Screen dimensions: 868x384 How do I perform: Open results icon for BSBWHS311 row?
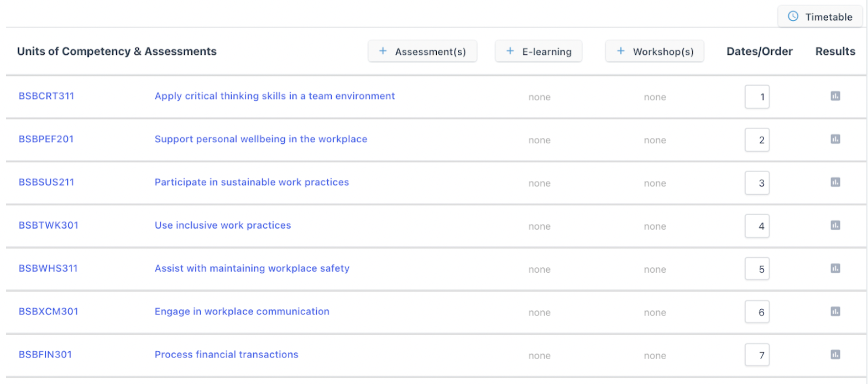[x=835, y=268]
